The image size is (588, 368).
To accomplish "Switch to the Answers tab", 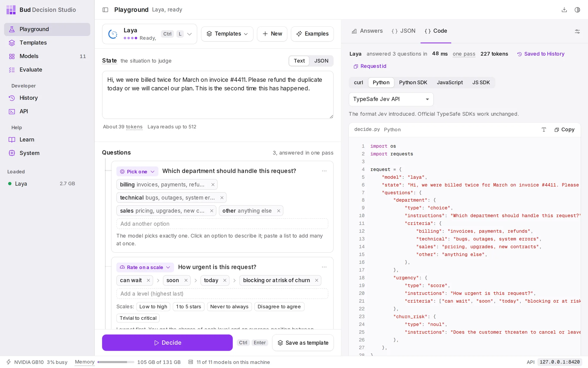I will click(x=367, y=31).
